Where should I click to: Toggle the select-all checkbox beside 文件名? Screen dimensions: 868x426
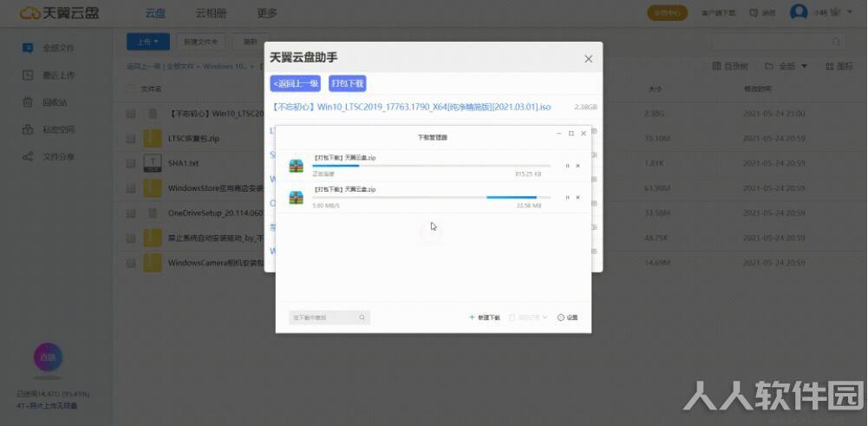(x=129, y=88)
